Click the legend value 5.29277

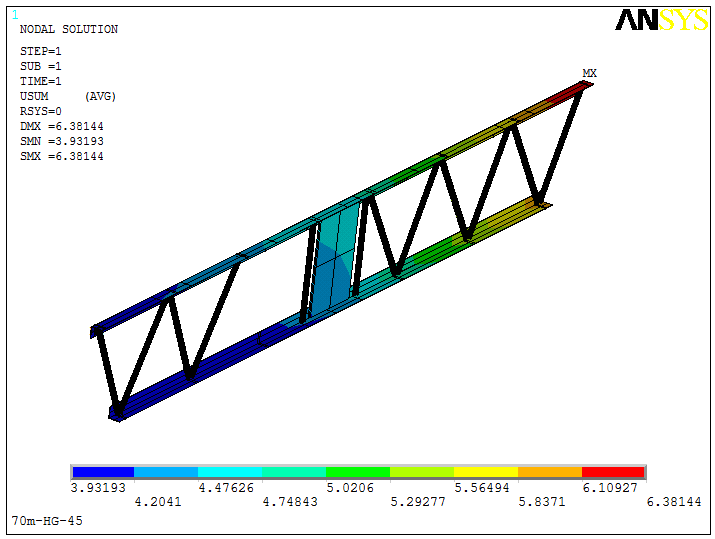pos(418,502)
